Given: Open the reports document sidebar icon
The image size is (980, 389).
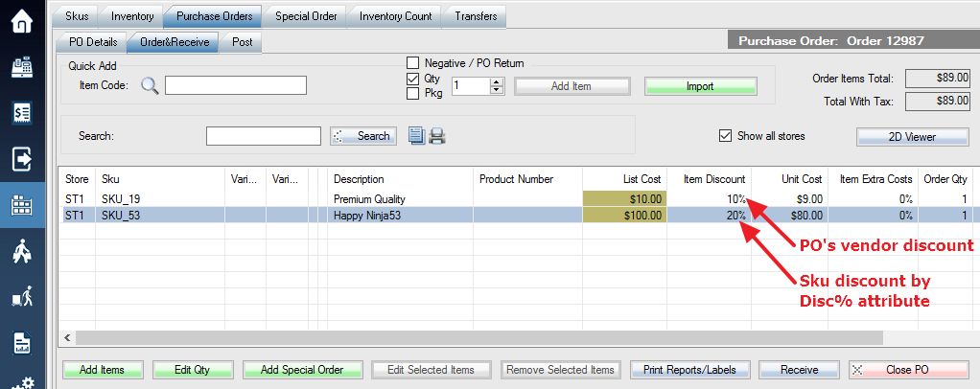Looking at the screenshot, I should click(22, 343).
